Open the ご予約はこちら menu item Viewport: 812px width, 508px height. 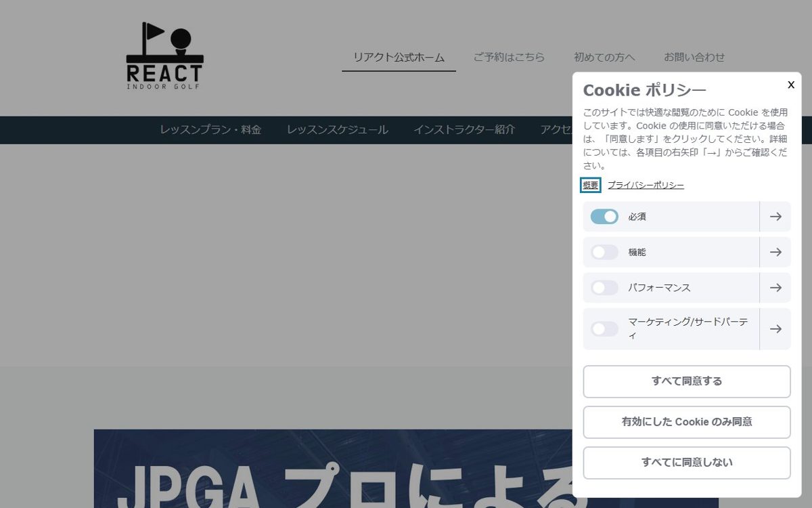point(509,58)
